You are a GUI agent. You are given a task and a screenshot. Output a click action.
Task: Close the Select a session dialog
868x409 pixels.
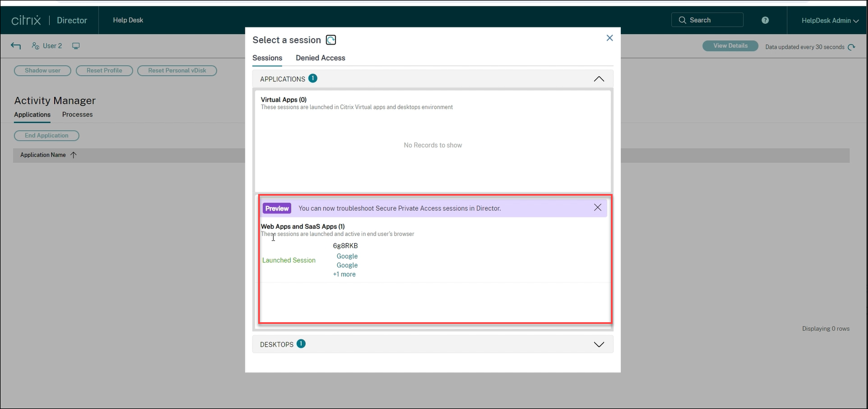click(610, 38)
